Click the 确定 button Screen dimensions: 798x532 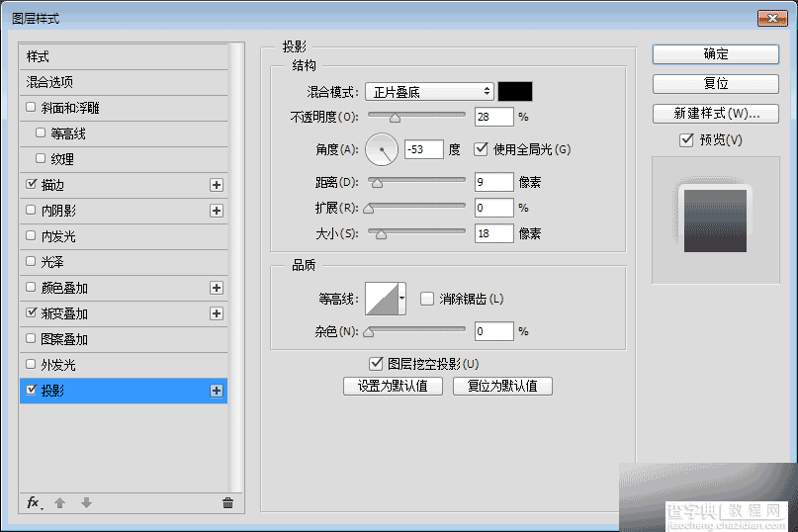(716, 54)
